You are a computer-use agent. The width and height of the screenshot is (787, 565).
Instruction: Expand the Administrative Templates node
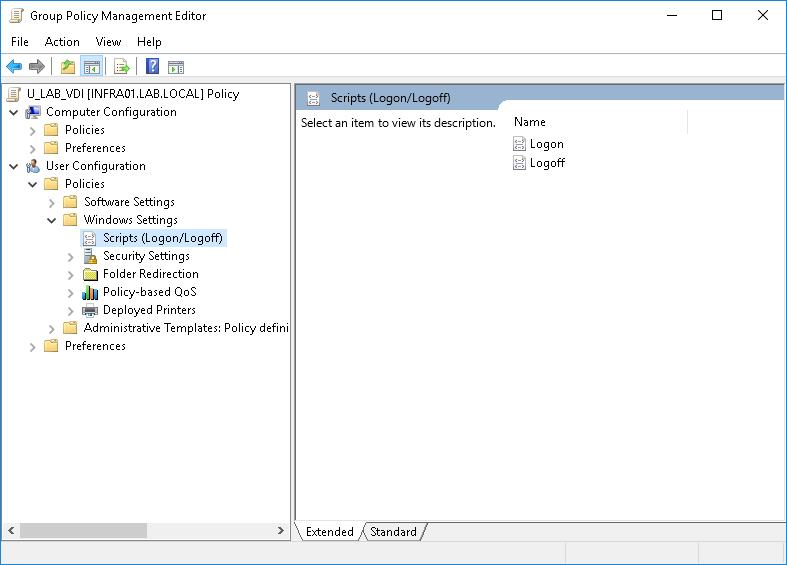52,328
